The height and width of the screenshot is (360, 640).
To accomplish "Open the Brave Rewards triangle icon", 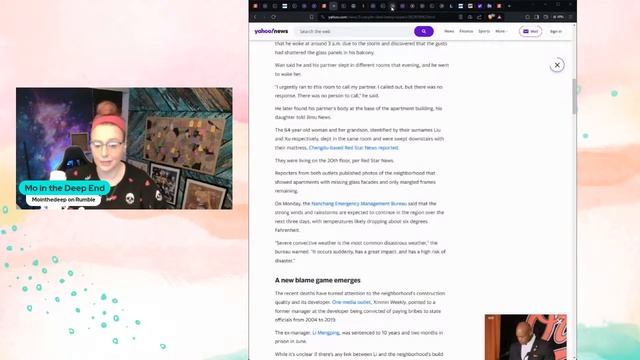I will (499, 17).
